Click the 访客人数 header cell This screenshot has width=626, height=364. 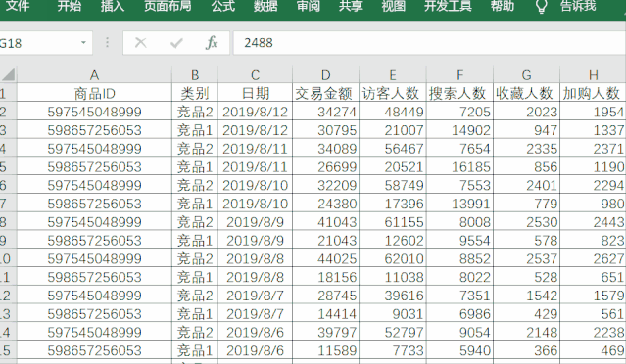point(393,93)
